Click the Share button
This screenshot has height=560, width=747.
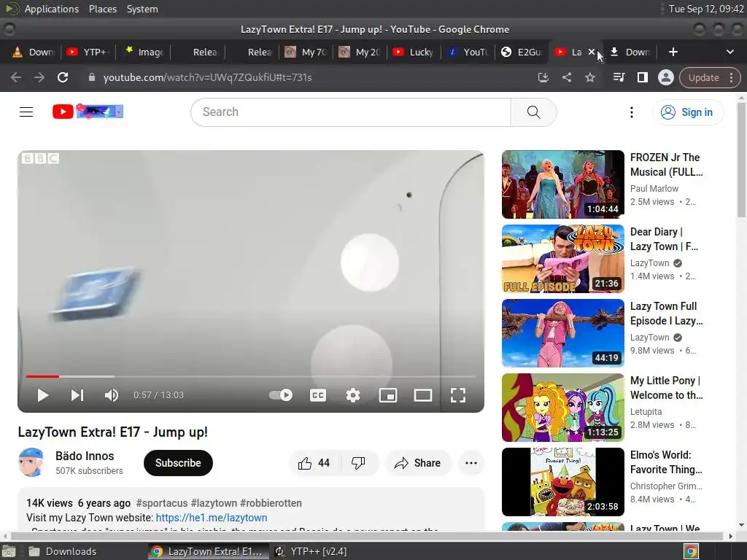point(417,463)
